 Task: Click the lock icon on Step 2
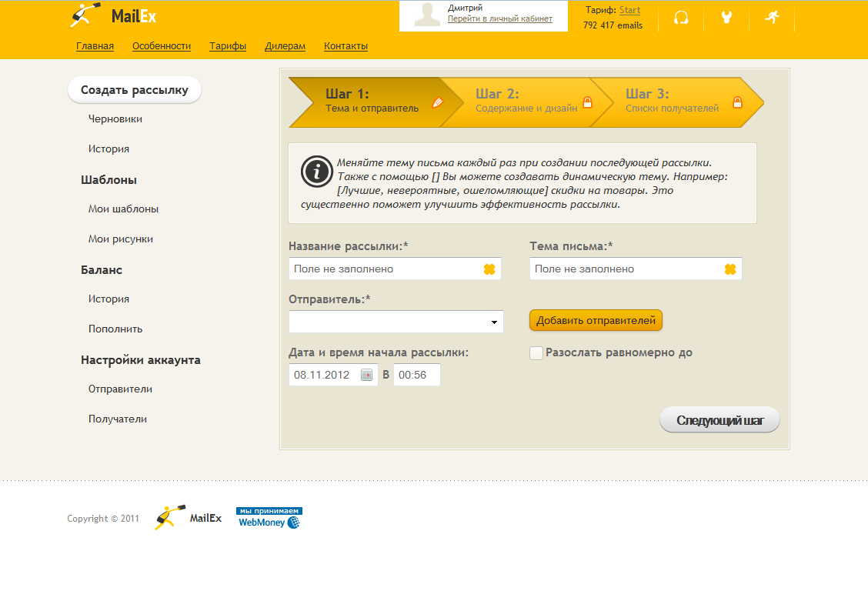pyautogui.click(x=587, y=102)
